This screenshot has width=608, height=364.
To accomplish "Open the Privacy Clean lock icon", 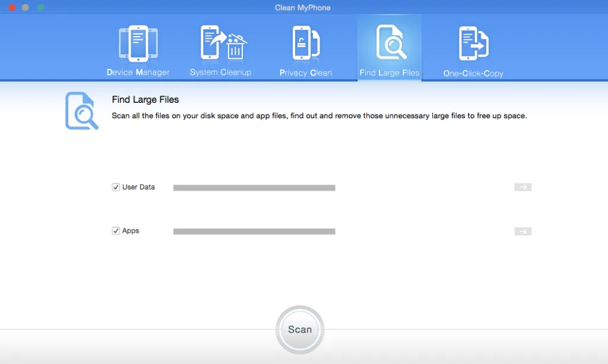I will click(306, 43).
